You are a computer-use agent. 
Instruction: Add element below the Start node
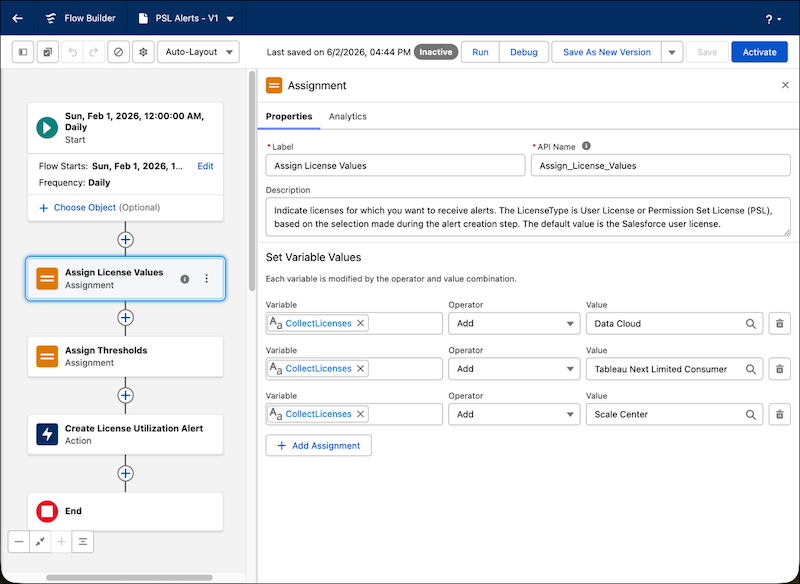click(126, 240)
